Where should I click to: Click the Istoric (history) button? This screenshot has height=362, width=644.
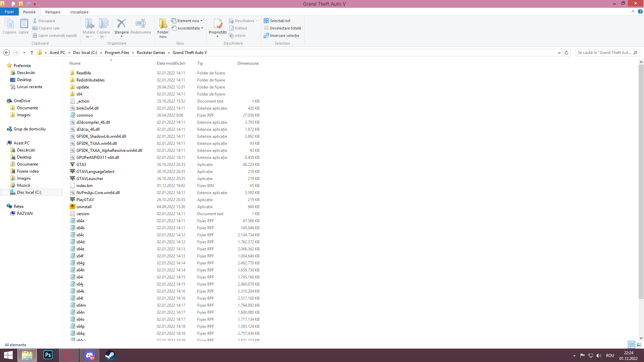coord(237,36)
